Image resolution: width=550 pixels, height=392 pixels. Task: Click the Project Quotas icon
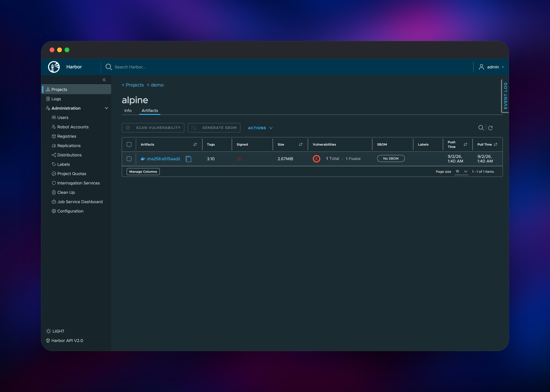coord(54,174)
